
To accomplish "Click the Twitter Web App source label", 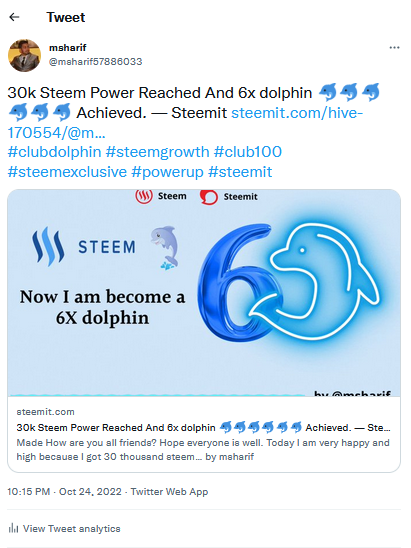I will pos(170,492).
